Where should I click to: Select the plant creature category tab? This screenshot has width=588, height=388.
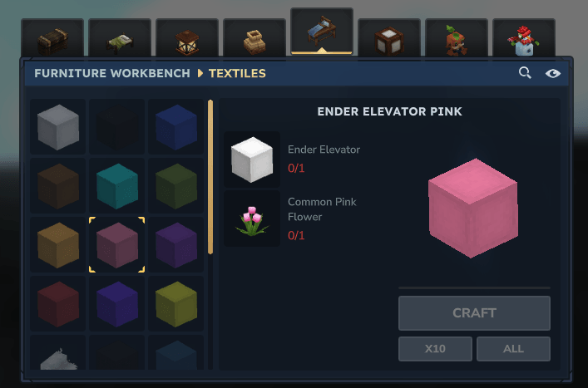[x=457, y=38]
